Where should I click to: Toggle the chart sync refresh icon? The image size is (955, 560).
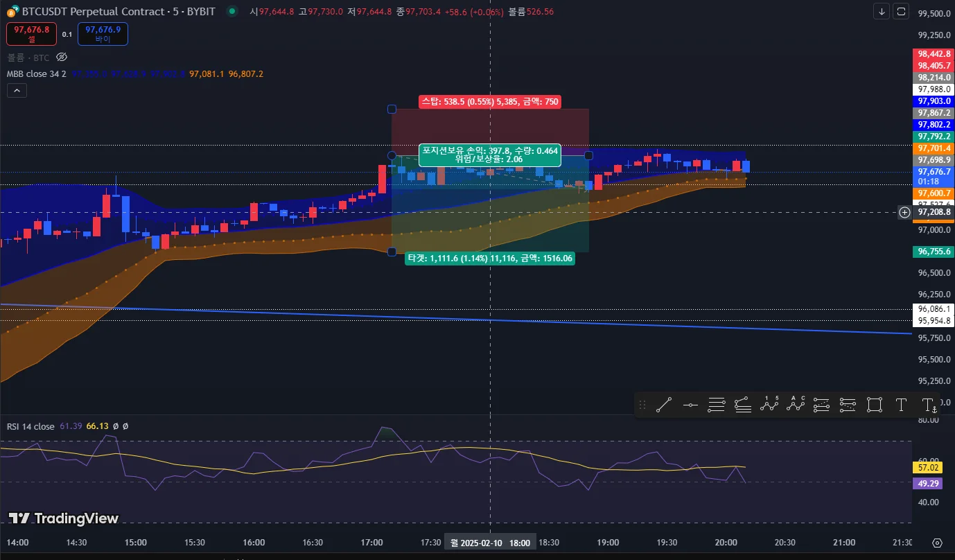[x=901, y=11]
